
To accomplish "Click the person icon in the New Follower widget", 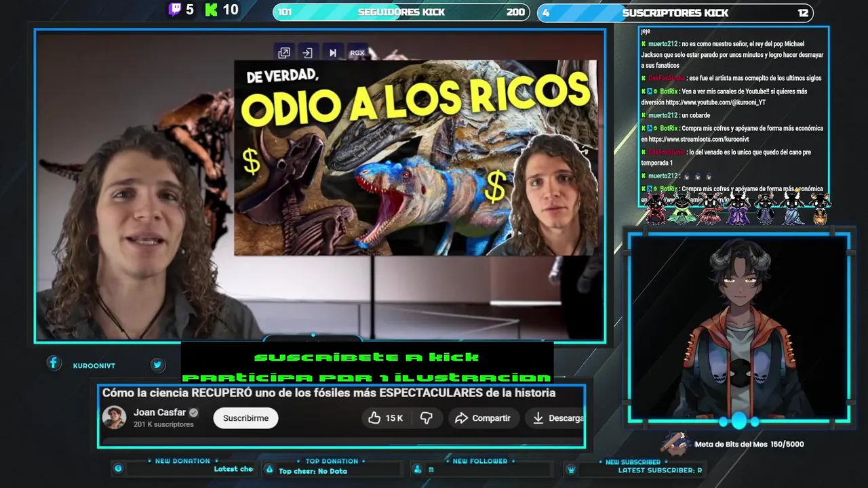I will click(x=418, y=469).
